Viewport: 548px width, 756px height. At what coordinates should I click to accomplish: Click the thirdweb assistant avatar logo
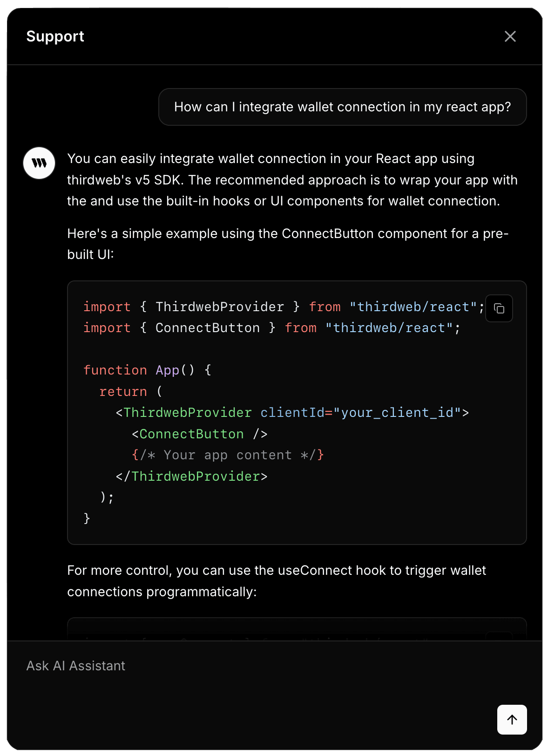click(39, 163)
